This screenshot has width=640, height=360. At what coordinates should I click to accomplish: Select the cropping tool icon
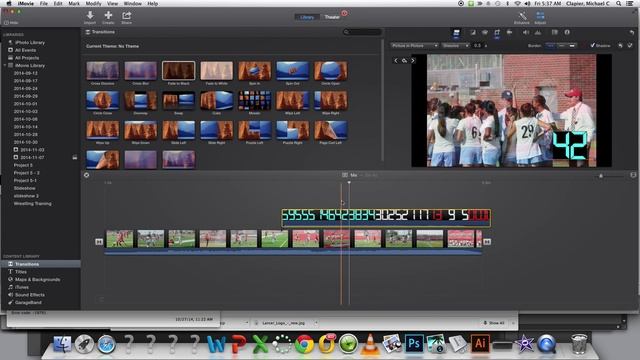point(497,33)
